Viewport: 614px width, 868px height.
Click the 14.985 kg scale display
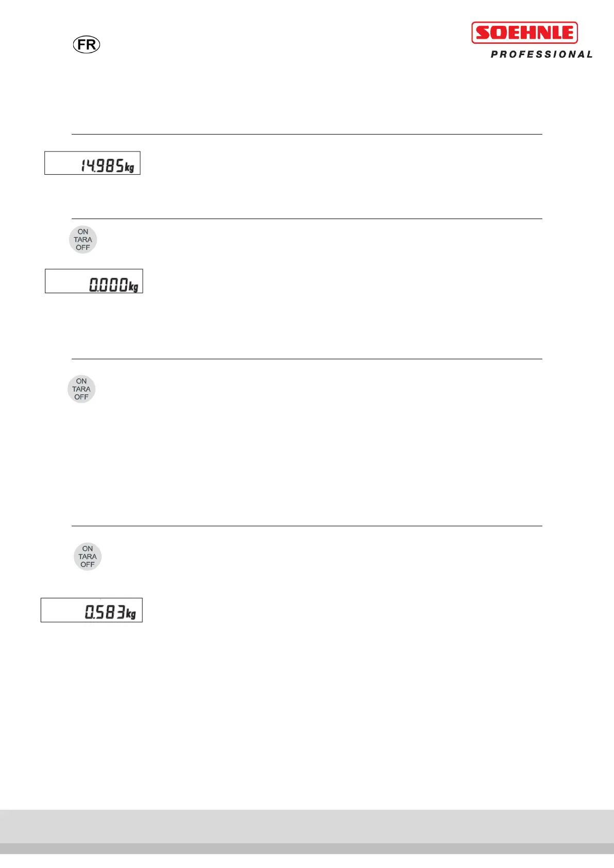[x=92, y=163]
